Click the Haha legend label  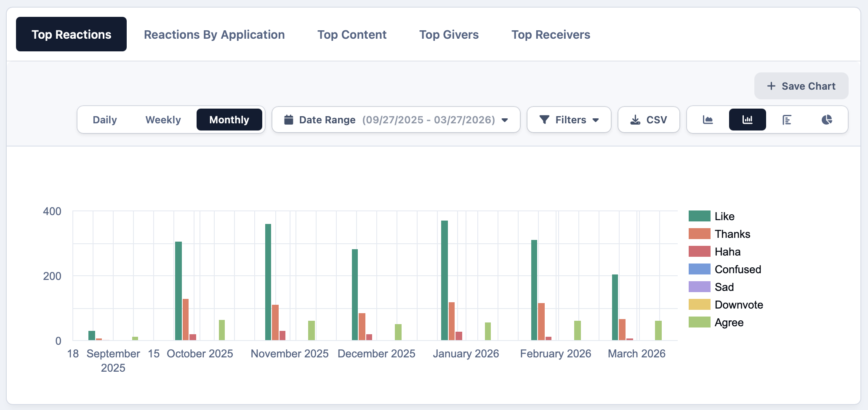point(727,252)
